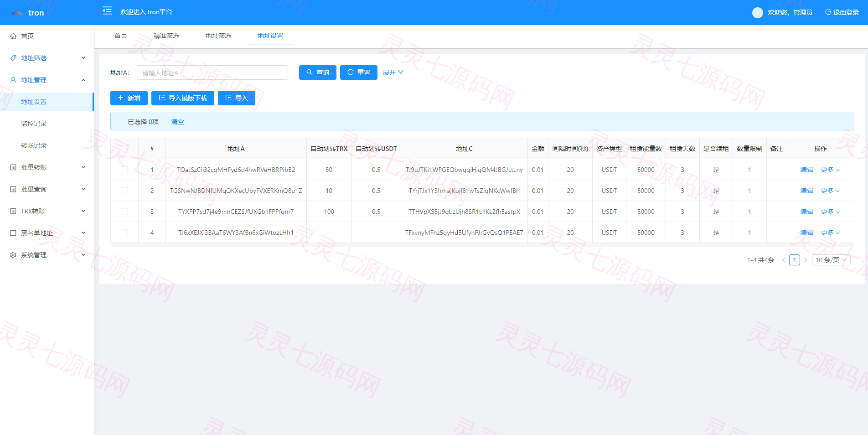Switch to the 地址筛选 tab
The width and height of the screenshot is (868, 435).
(x=218, y=36)
